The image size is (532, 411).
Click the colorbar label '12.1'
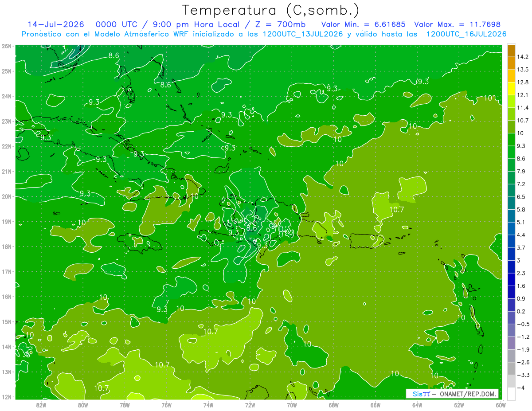(x=523, y=95)
